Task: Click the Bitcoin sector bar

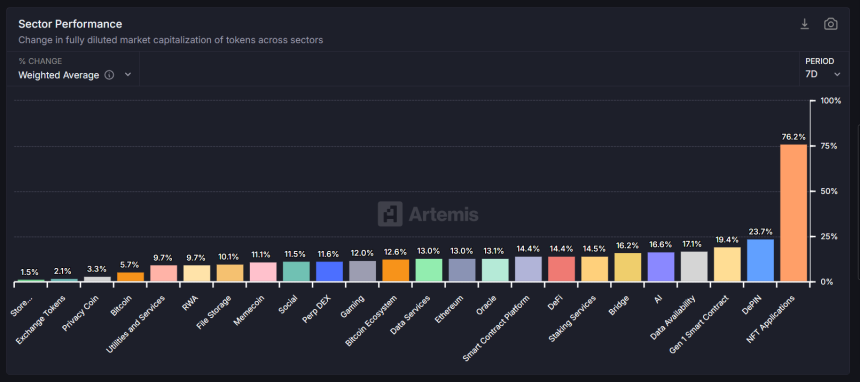Action: (131, 277)
